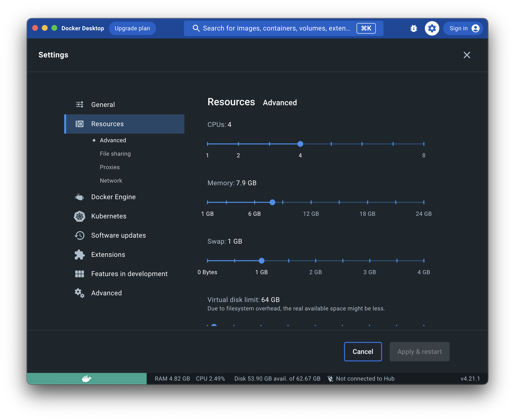The width and height of the screenshot is (515, 420).
Task: Go to Kubernetes settings
Action: click(x=124, y=216)
